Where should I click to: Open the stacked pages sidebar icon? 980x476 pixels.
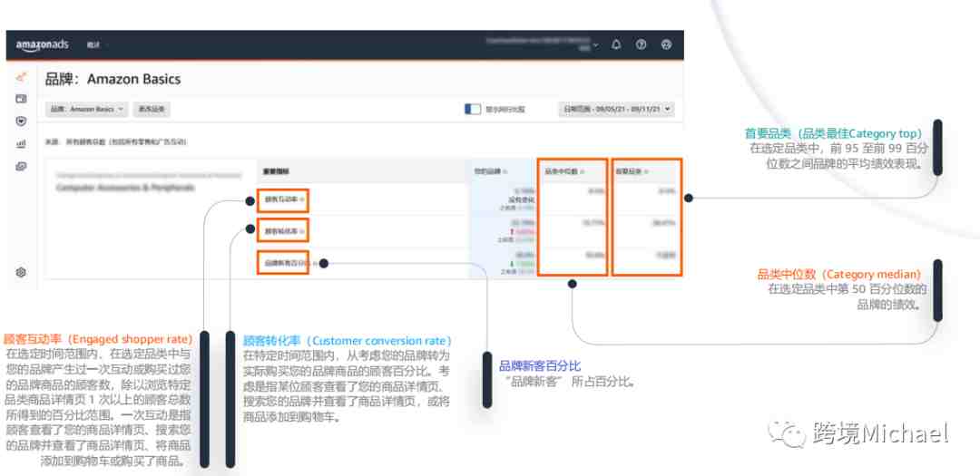[x=21, y=166]
